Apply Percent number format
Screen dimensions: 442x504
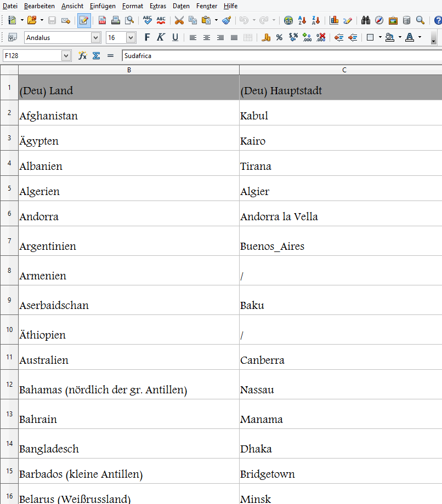[279, 37]
